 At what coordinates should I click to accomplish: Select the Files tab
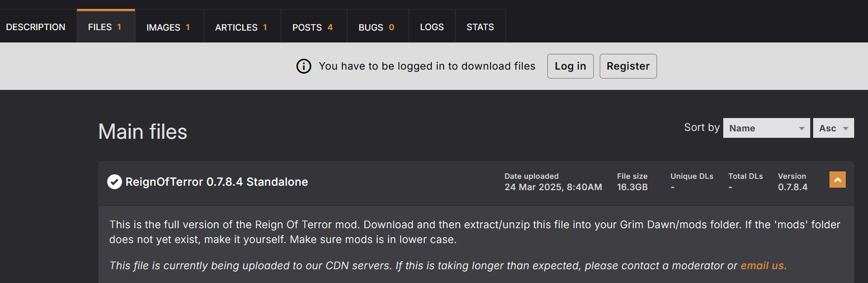pos(105,27)
